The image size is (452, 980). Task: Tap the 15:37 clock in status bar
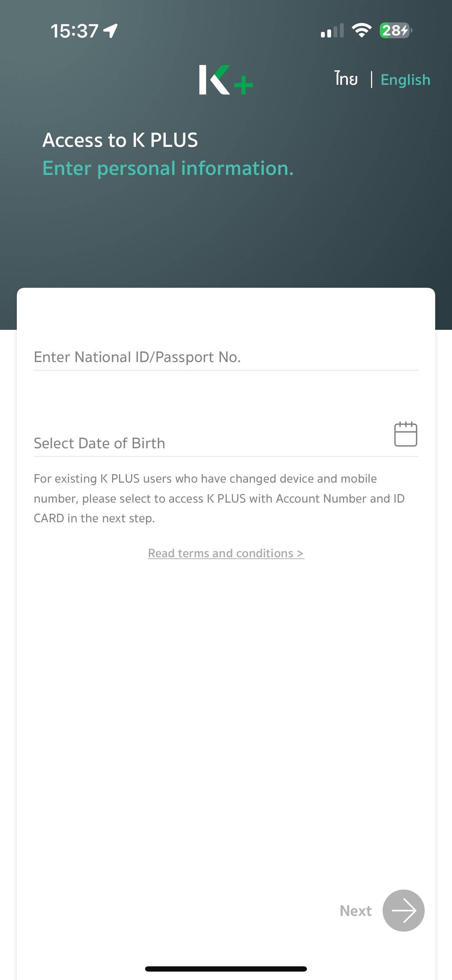tap(75, 31)
